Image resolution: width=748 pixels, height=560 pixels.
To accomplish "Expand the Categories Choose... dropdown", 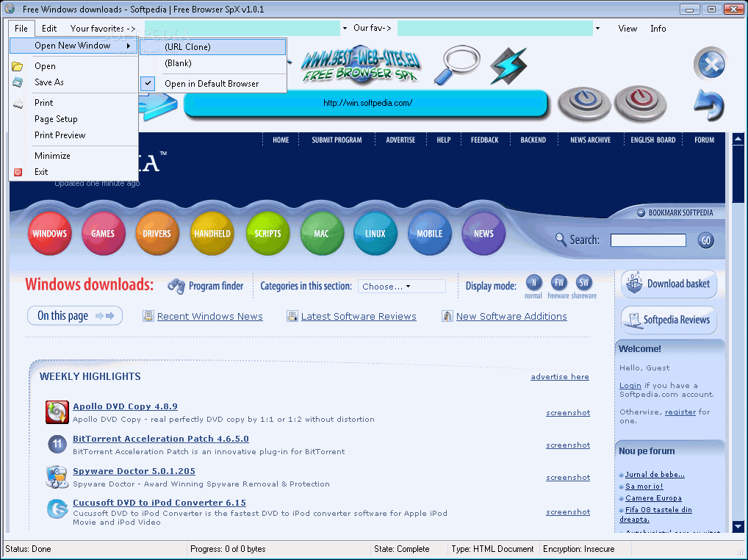I will (402, 286).
